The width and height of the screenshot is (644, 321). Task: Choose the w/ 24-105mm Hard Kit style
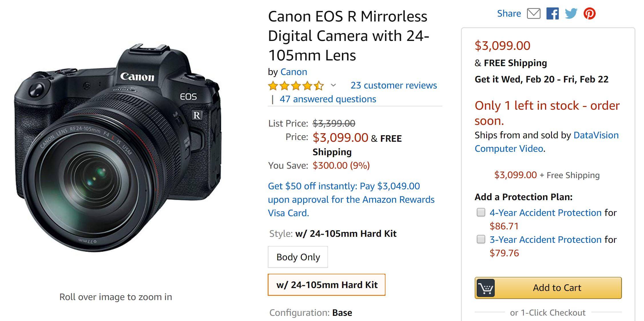[x=327, y=285]
